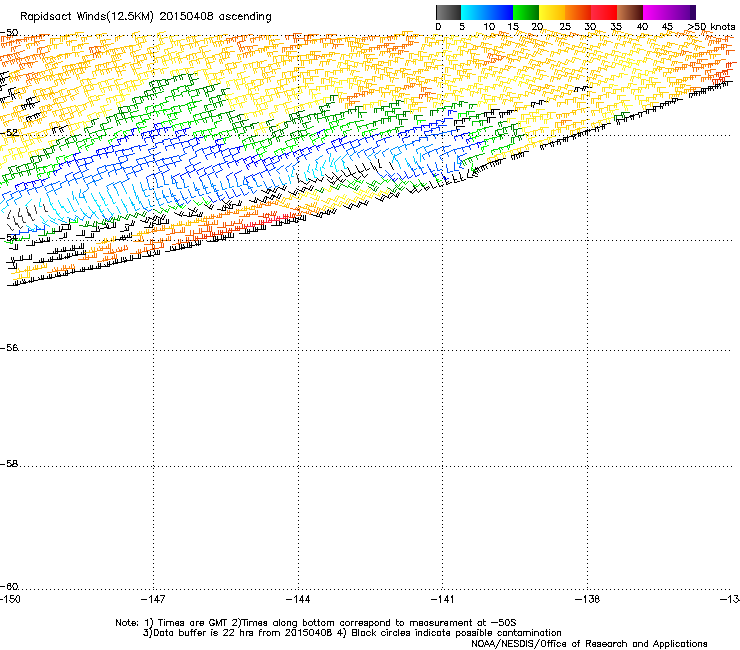This screenshot has width=740, height=650.
Task: Click the red 30-35 knots legend swatch
Action: coord(604,12)
